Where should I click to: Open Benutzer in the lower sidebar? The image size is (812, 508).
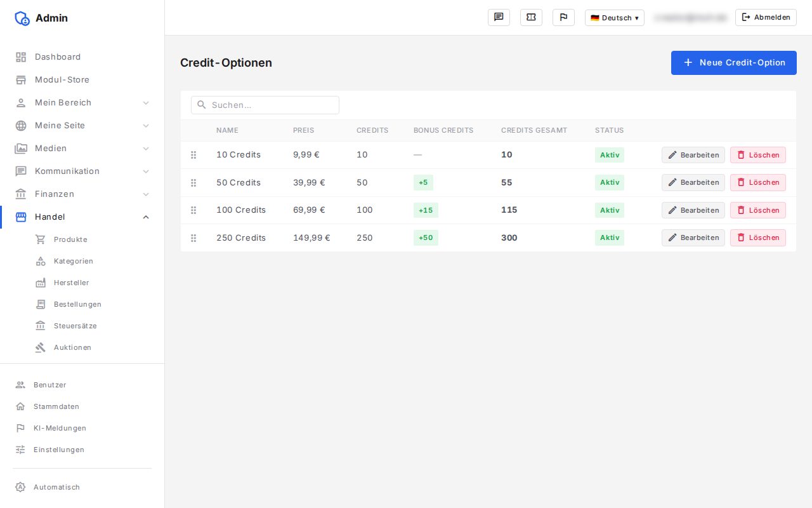(x=82, y=385)
